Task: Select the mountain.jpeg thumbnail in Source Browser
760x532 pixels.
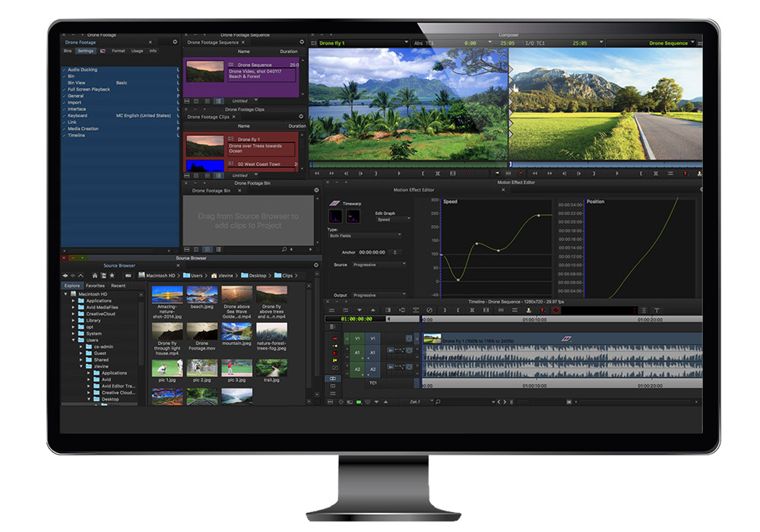Action: pyautogui.click(x=236, y=334)
